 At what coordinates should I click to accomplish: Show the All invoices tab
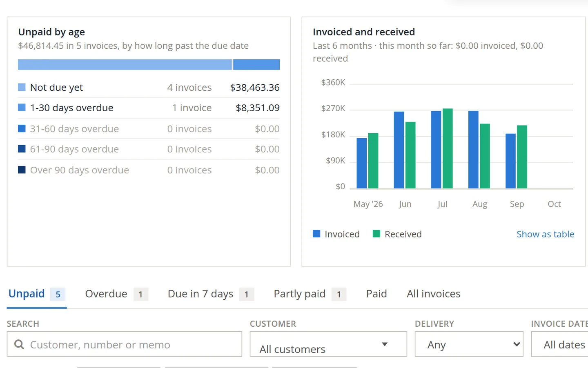point(434,294)
